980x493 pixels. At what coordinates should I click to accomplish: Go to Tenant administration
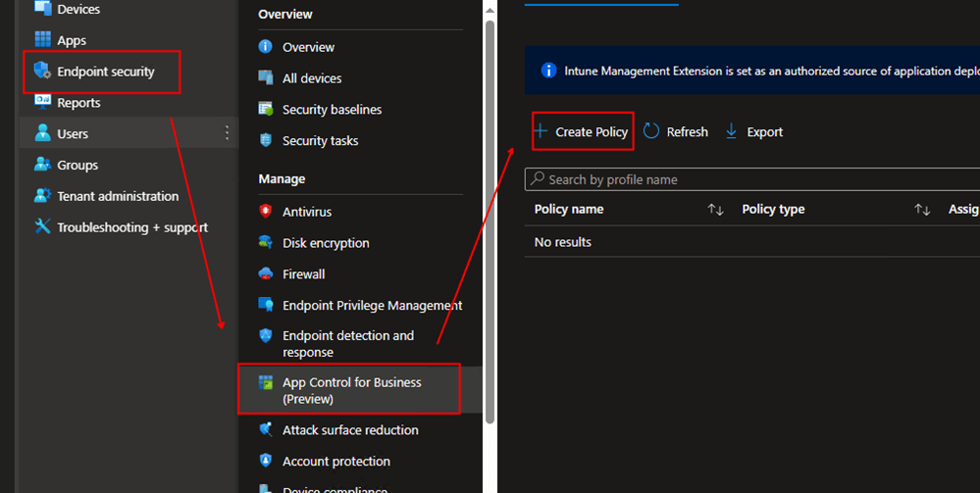point(118,196)
